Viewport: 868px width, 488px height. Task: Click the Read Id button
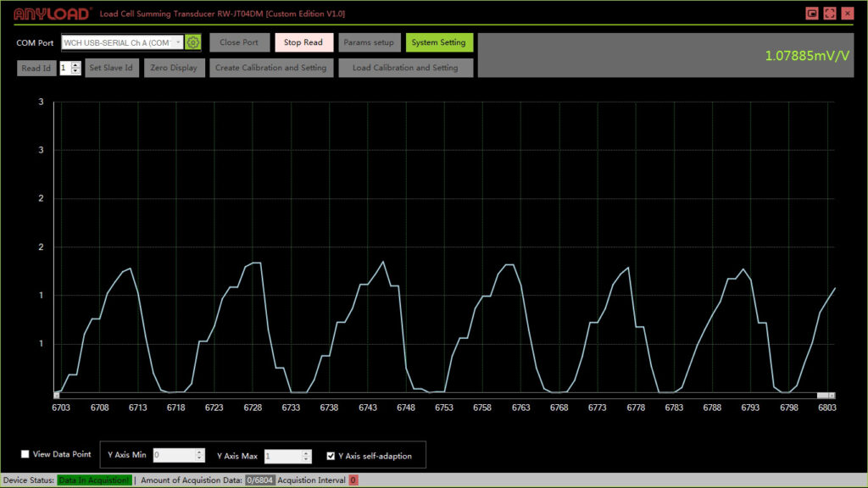point(36,68)
